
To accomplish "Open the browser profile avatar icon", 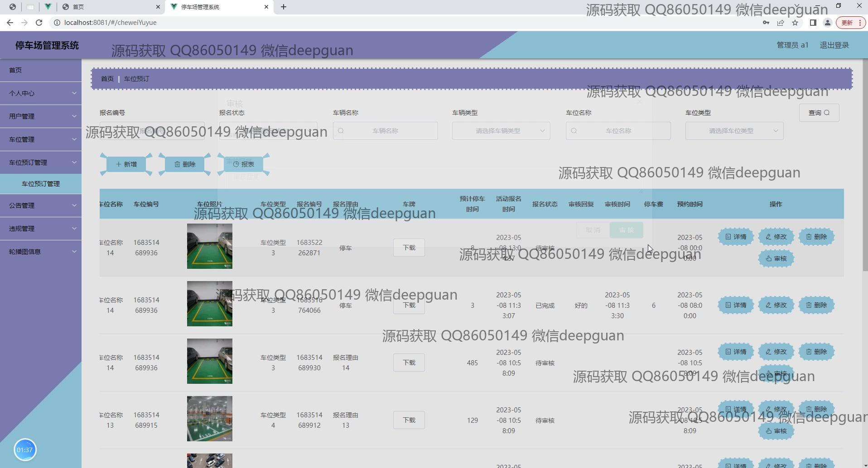I will 827,23.
